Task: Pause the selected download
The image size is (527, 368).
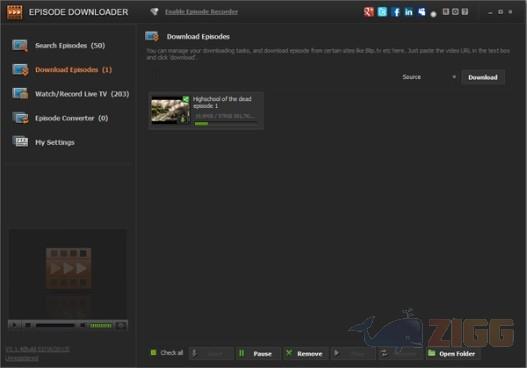Action: pos(258,354)
